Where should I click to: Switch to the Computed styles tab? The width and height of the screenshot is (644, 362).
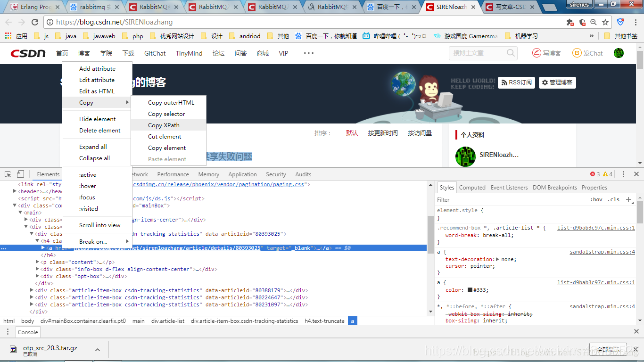[472, 187]
